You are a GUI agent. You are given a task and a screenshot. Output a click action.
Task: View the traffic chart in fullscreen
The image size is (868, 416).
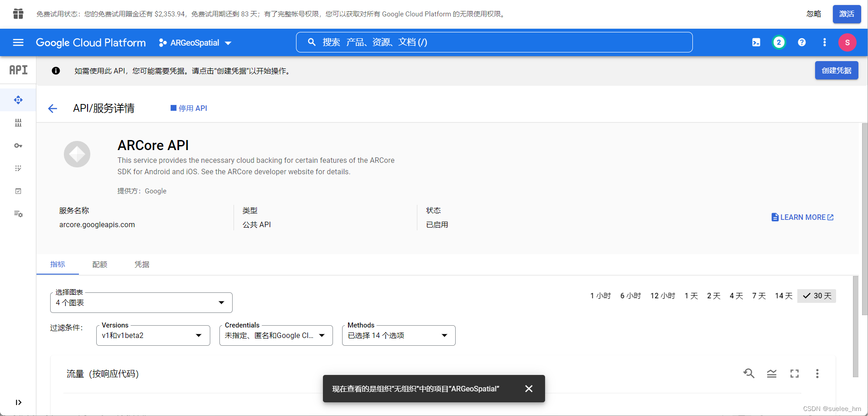[x=795, y=374]
